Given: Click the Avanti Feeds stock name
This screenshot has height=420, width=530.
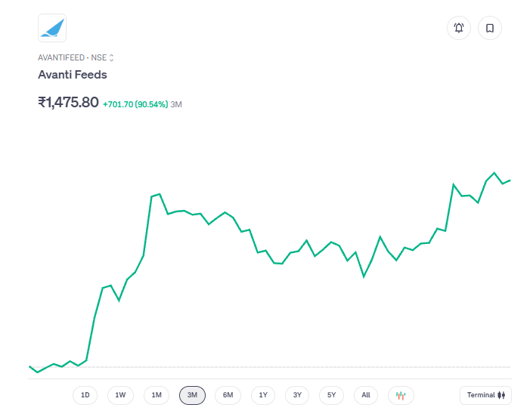Looking at the screenshot, I should pyautogui.click(x=73, y=75).
